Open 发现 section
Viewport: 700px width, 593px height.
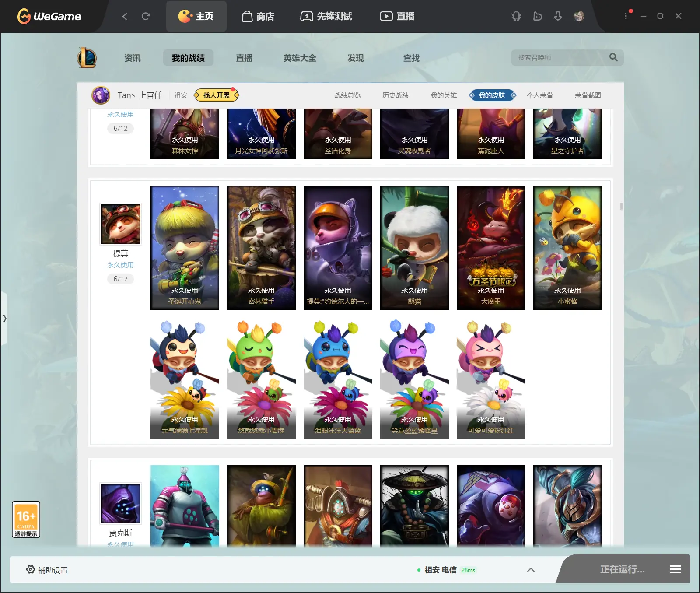(x=355, y=58)
